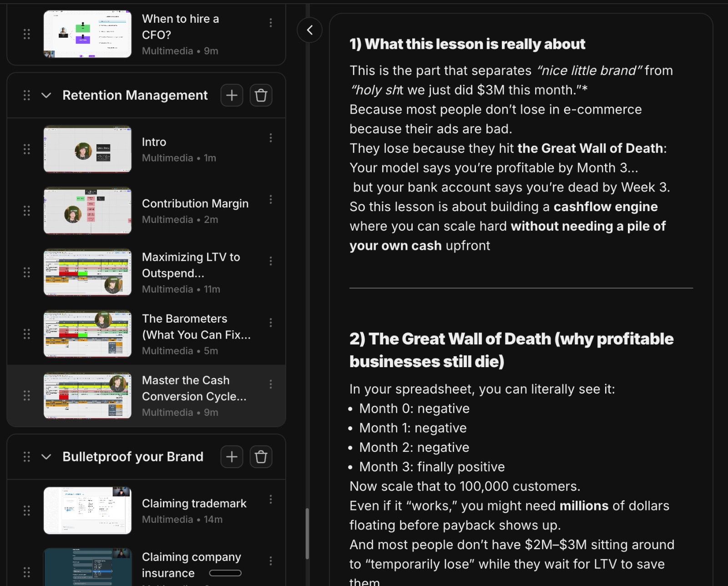The image size is (728, 586).
Task: Click drag handle for Master the Cash Conversion Cycle
Action: point(27,395)
